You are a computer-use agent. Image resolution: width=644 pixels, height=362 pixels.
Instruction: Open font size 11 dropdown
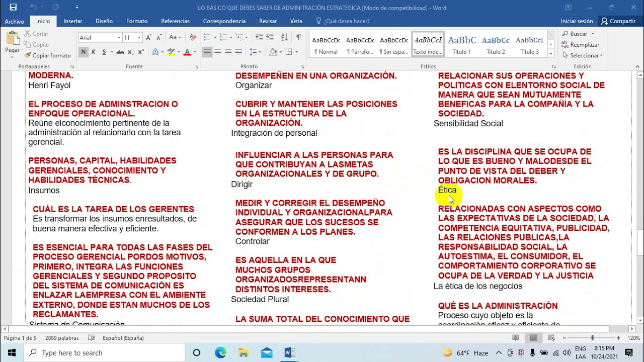139,37
